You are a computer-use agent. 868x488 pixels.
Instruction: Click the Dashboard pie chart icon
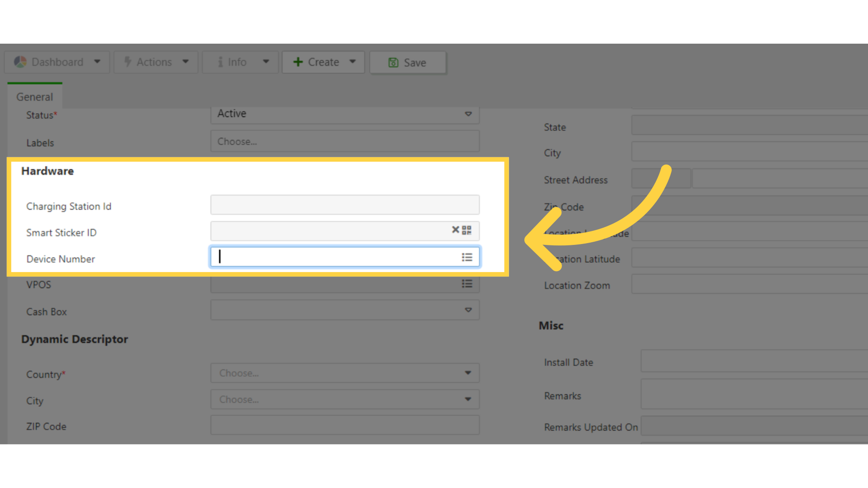20,62
